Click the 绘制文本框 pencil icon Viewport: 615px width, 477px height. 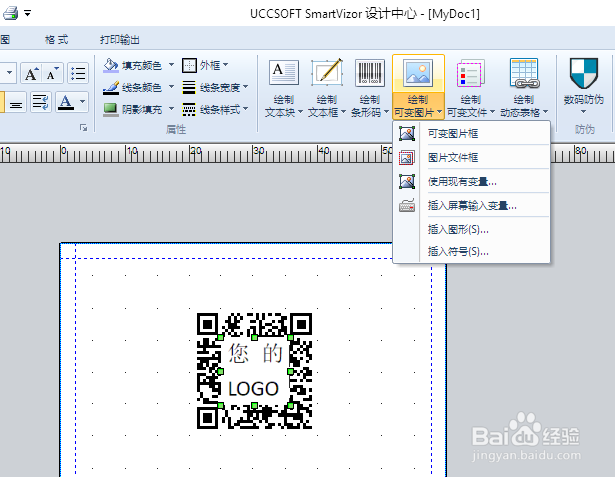[327, 72]
